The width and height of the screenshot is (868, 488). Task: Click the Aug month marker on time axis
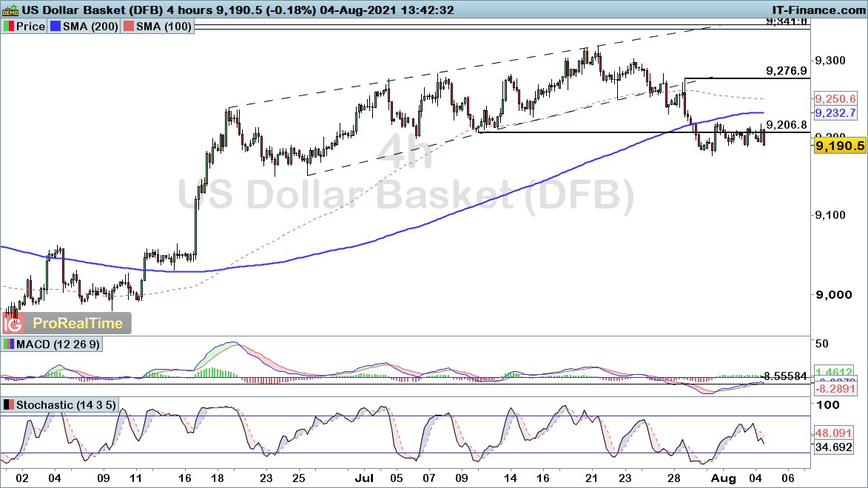click(722, 478)
